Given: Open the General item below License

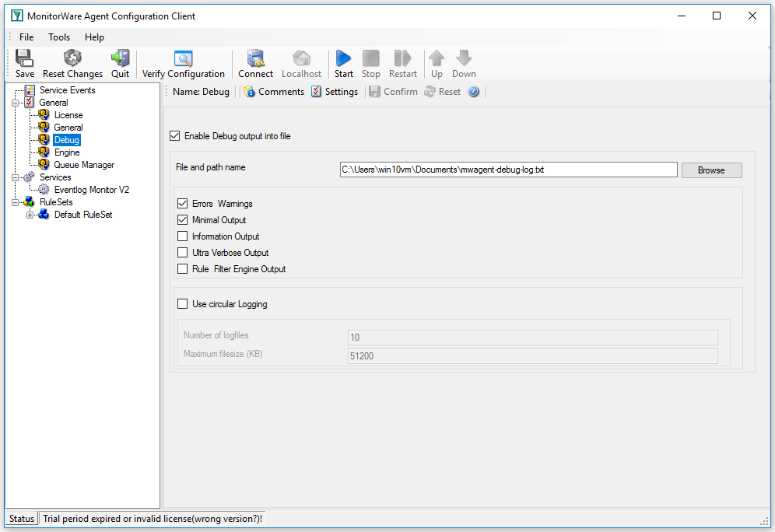Looking at the screenshot, I should pos(68,128).
